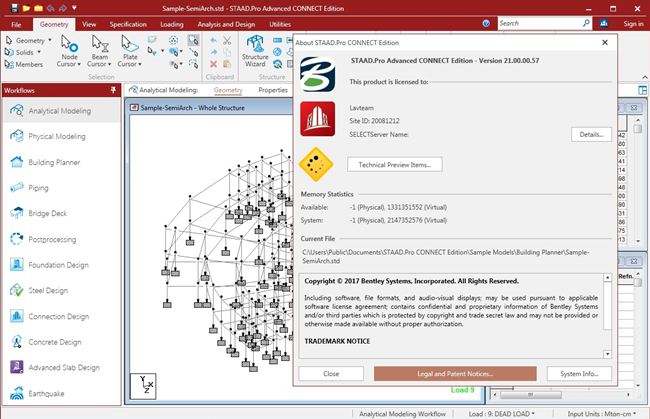Viewport: 650px width, 419px height.
Task: Click the Analytical Modeling Workflow status text
Action: tap(402, 414)
